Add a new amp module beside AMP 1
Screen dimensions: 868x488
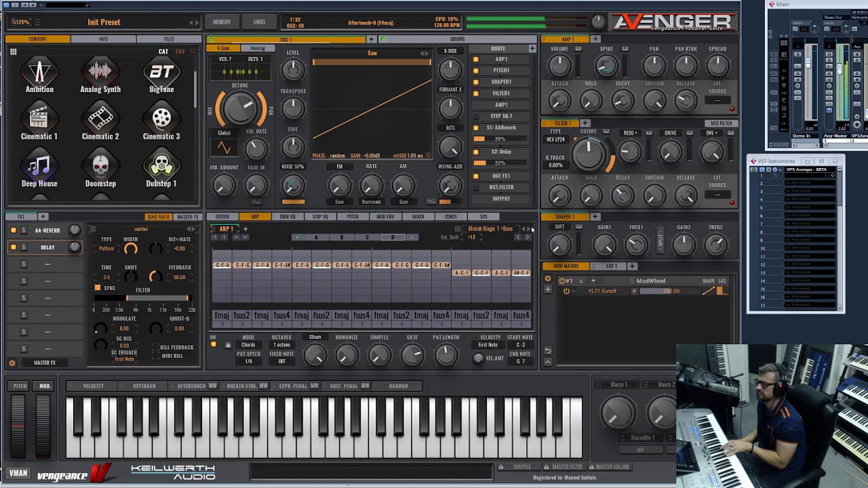coord(595,39)
